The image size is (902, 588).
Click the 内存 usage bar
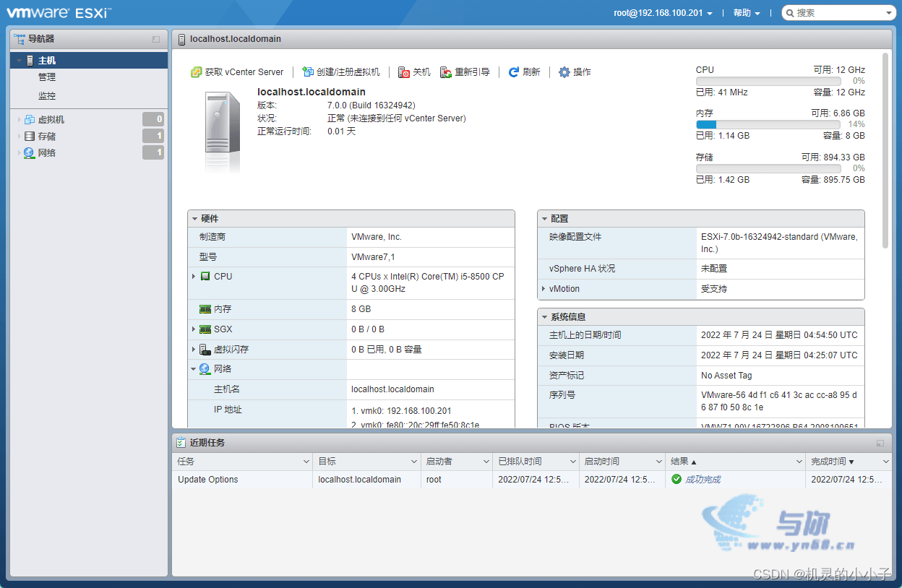pos(768,125)
